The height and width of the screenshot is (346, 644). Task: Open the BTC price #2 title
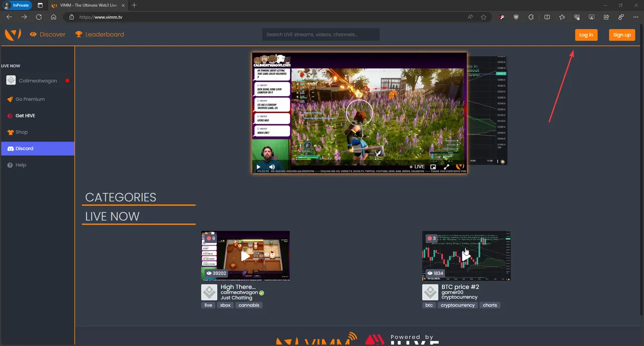(x=460, y=287)
